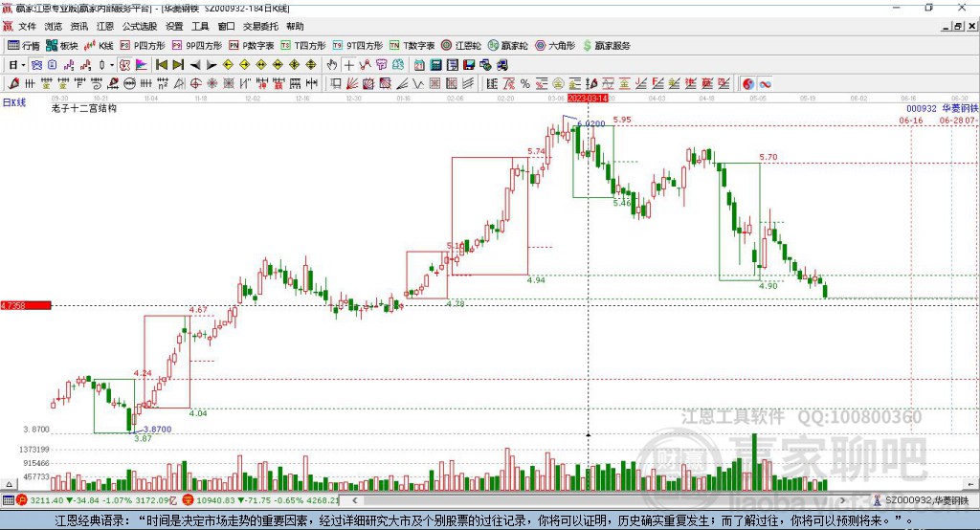
Task: Open the 9T四方形 tool
Action: [x=358, y=46]
